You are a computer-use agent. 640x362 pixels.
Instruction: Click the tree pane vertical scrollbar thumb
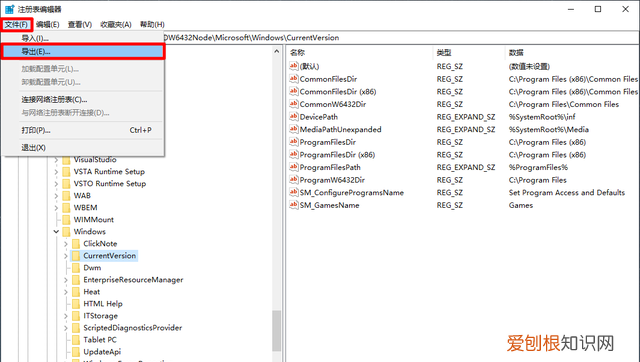[x=277, y=331]
